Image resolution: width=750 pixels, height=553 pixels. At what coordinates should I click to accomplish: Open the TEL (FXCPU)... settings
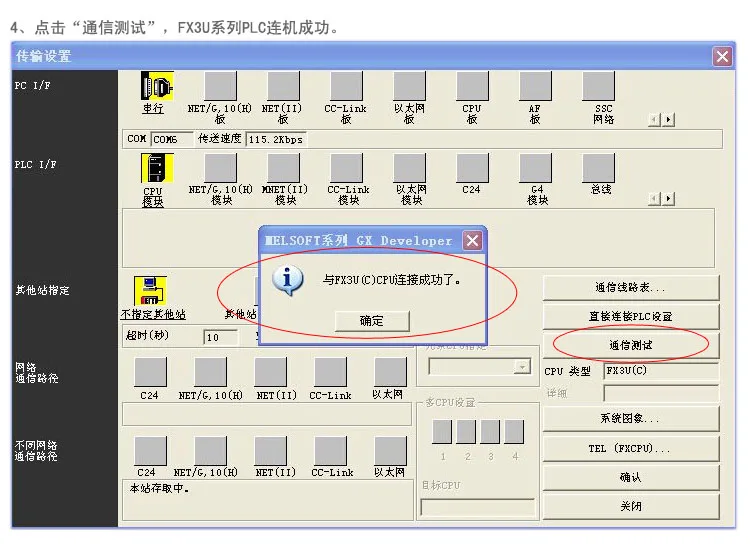630,448
